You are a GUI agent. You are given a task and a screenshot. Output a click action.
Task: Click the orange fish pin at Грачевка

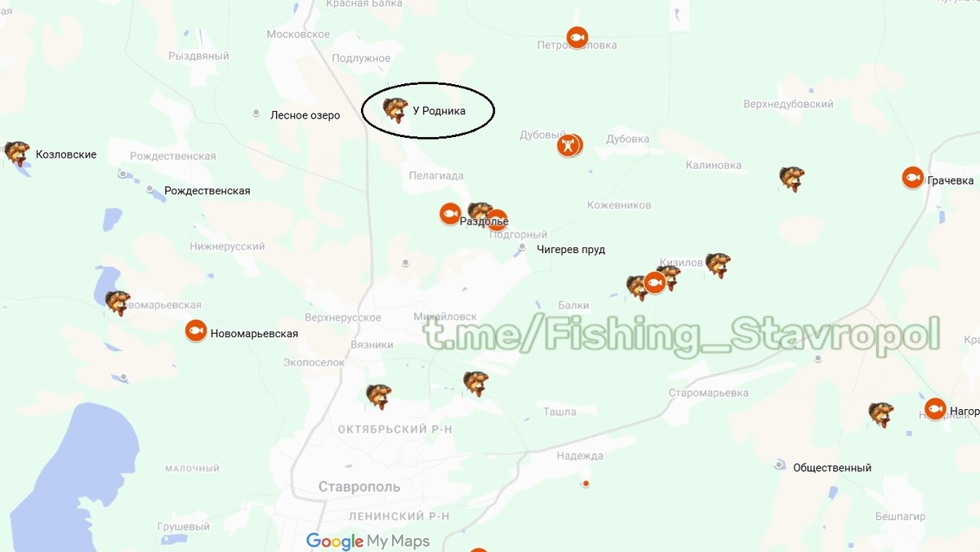[x=913, y=177]
